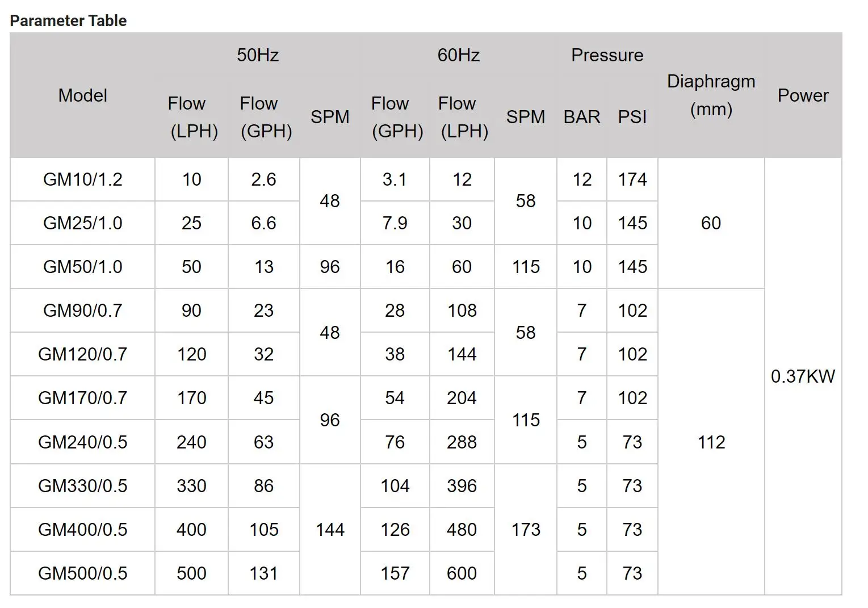Select the GM10/1.2 model cell
The image size is (868, 608).
coord(83,179)
